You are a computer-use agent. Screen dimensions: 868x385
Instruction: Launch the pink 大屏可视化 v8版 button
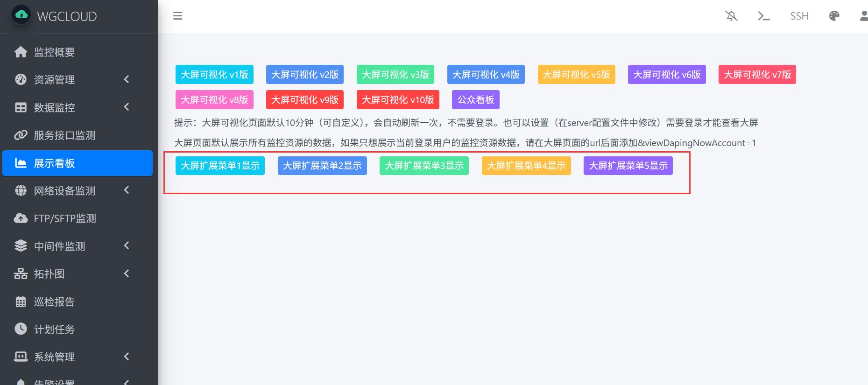214,100
